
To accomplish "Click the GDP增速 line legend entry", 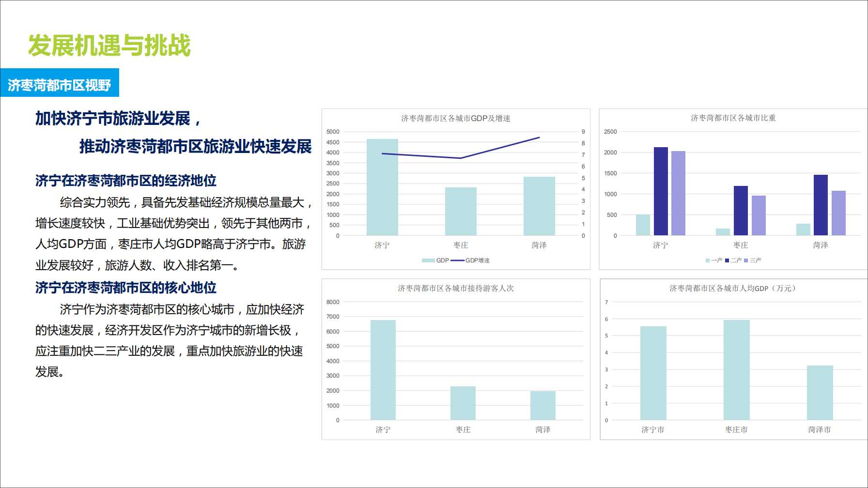I will tap(458, 260).
